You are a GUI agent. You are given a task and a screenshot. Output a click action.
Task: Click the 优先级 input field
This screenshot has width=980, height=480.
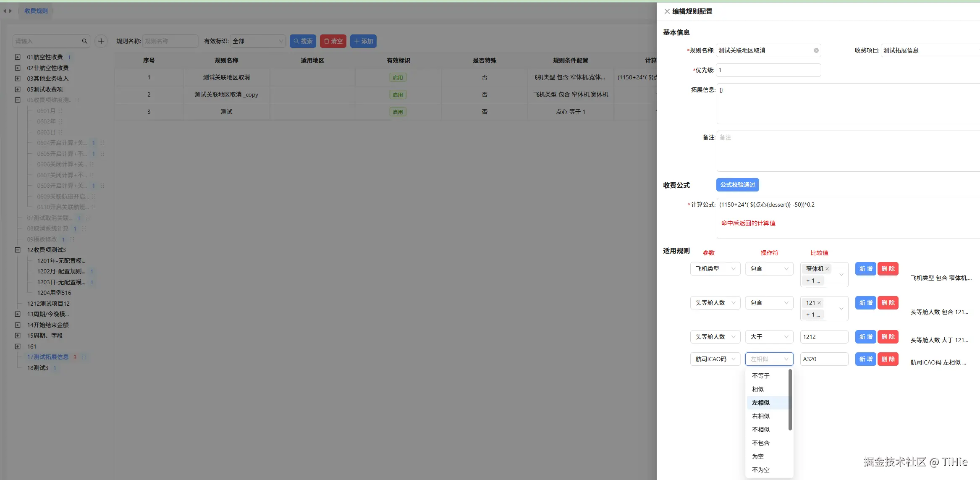pyautogui.click(x=768, y=70)
